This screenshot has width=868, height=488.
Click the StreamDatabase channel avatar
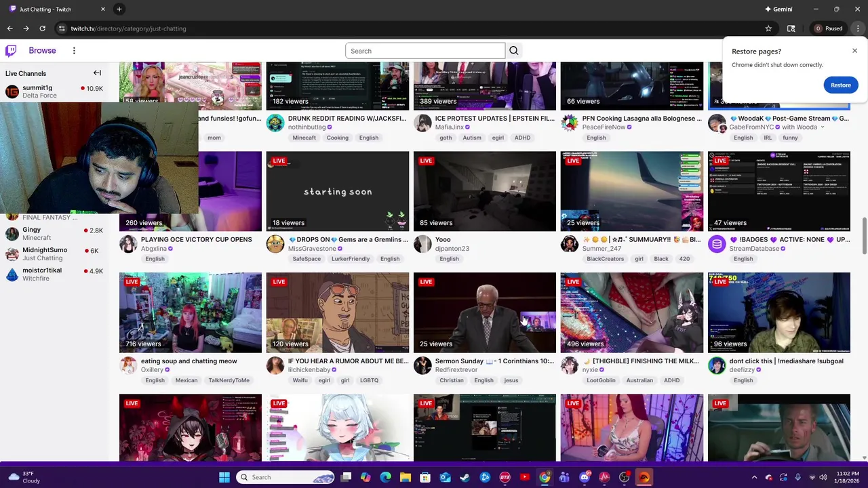click(717, 244)
